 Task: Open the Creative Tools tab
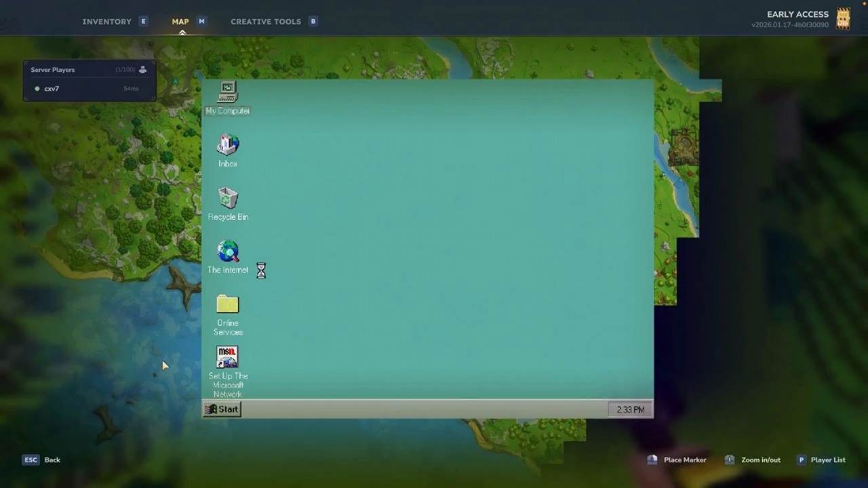point(266,21)
